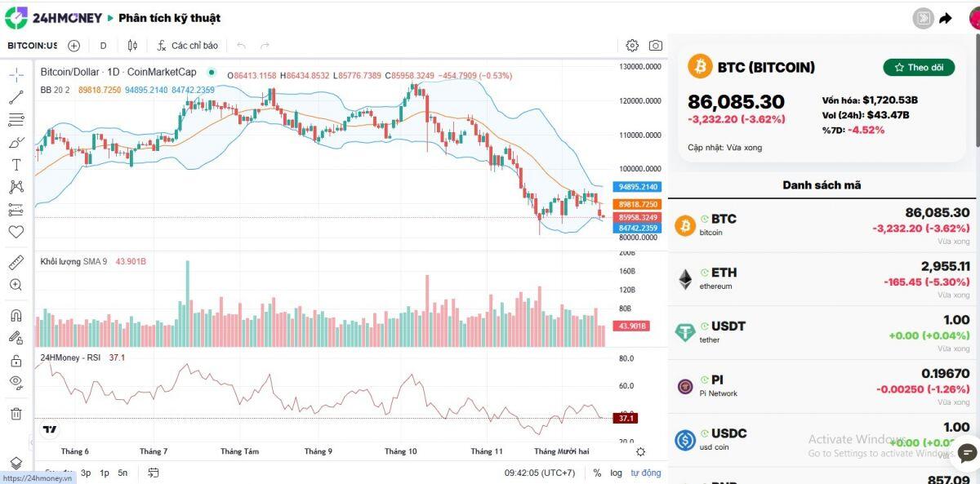Take a chart snapshot with camera icon
980x484 pixels.
655,46
